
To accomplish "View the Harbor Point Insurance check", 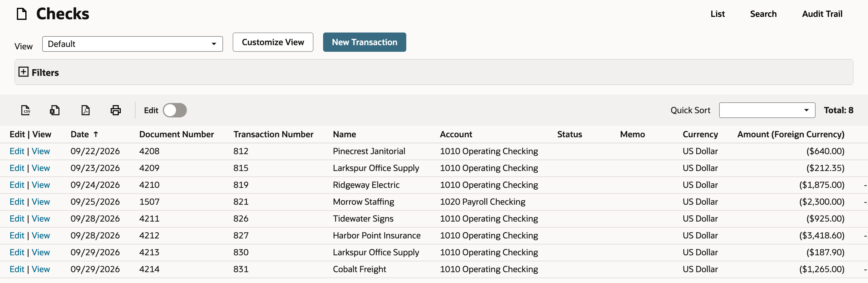I will click(x=41, y=235).
